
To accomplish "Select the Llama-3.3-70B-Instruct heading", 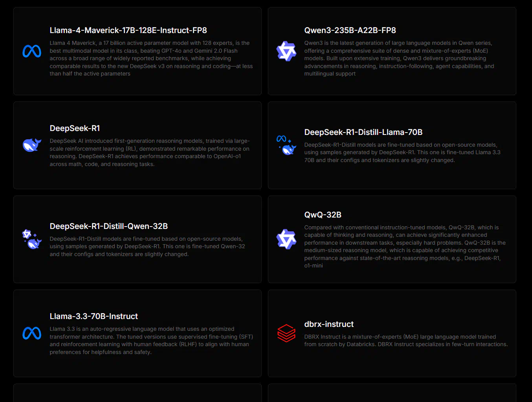I will pyautogui.click(x=94, y=316).
